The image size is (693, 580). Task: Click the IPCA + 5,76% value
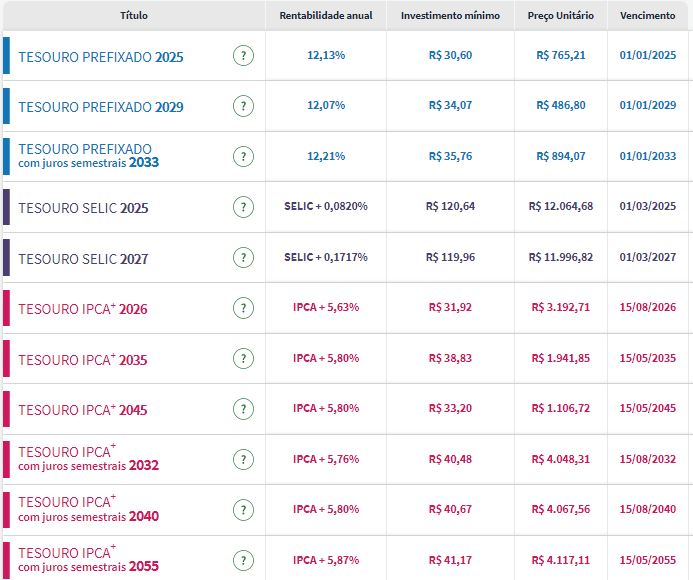pyautogui.click(x=326, y=459)
